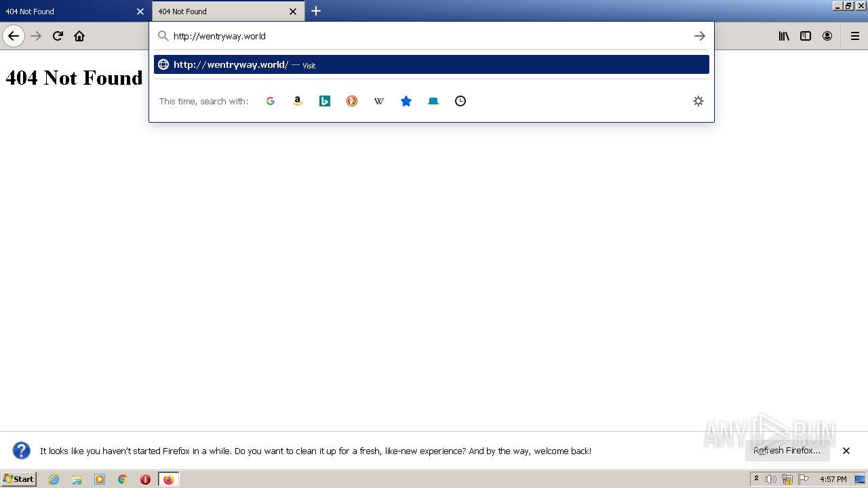Viewport: 868px width, 488px height.
Task: Close the first 404 Not Found tab
Action: coord(140,12)
